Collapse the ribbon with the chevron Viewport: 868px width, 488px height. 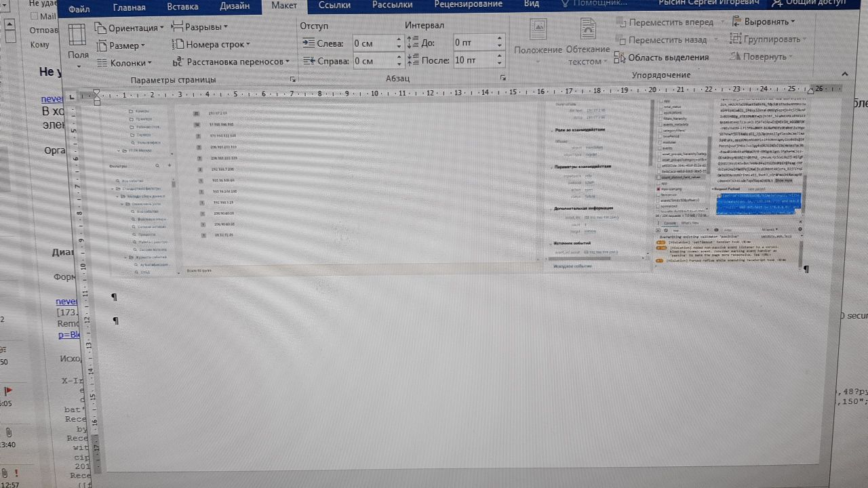[x=845, y=74]
